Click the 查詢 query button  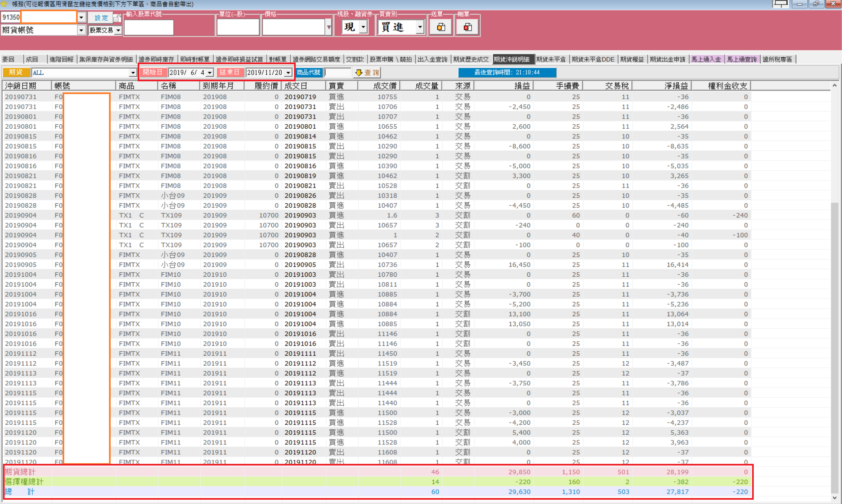point(367,72)
